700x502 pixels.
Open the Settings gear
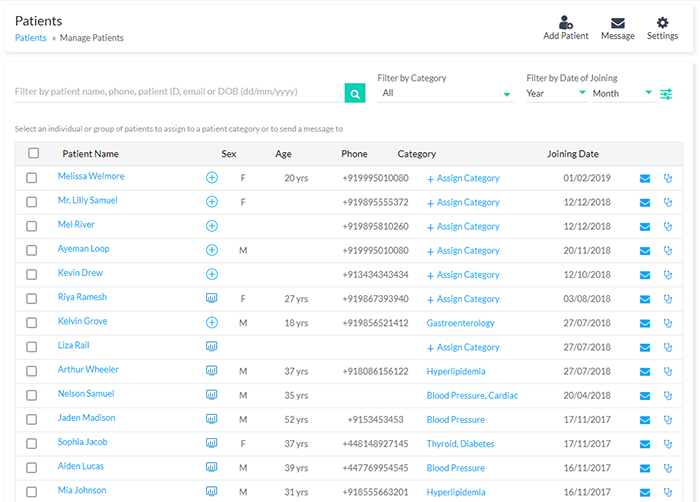[x=662, y=22]
